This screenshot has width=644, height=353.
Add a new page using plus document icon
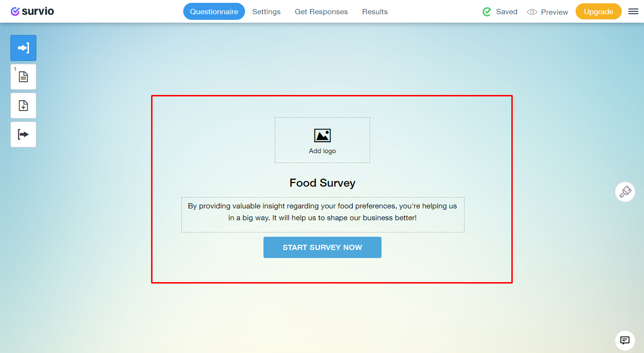pos(23,105)
